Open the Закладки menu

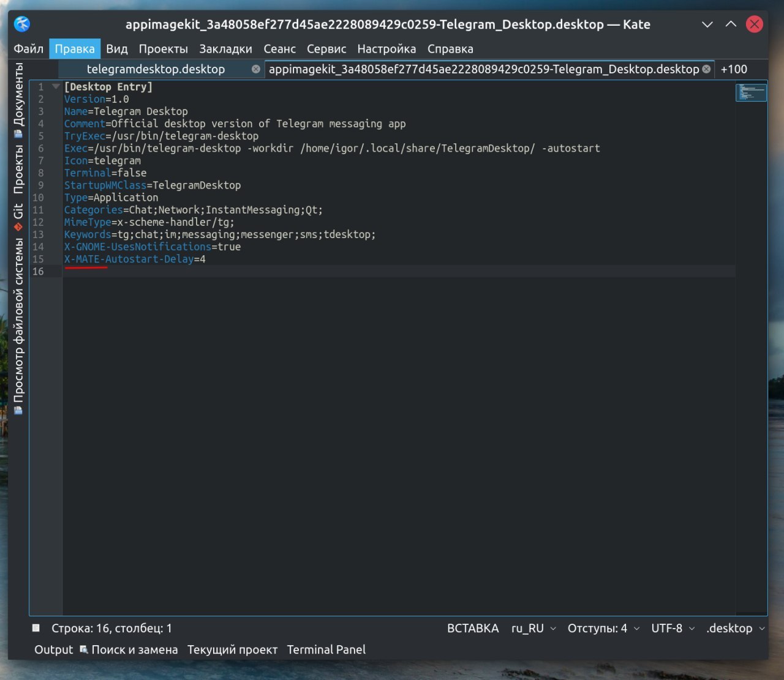[x=225, y=49]
